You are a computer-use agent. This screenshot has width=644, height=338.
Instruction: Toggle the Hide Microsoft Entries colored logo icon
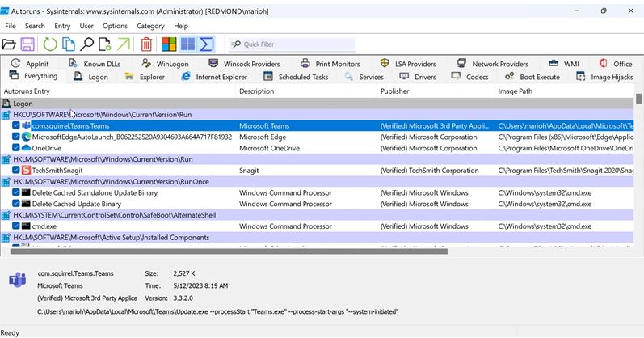click(x=169, y=44)
